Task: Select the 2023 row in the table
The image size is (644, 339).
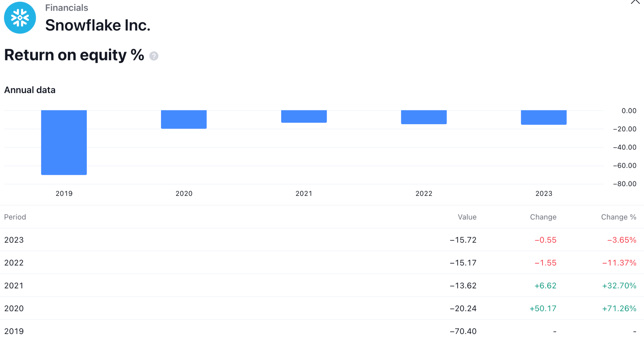Action: click(x=322, y=240)
